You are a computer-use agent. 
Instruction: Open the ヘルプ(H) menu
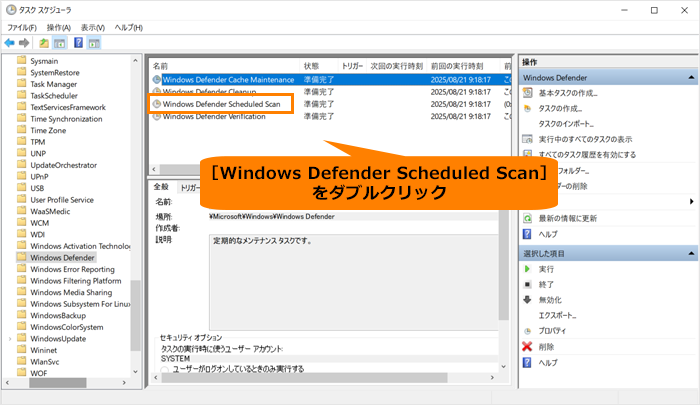[129, 28]
